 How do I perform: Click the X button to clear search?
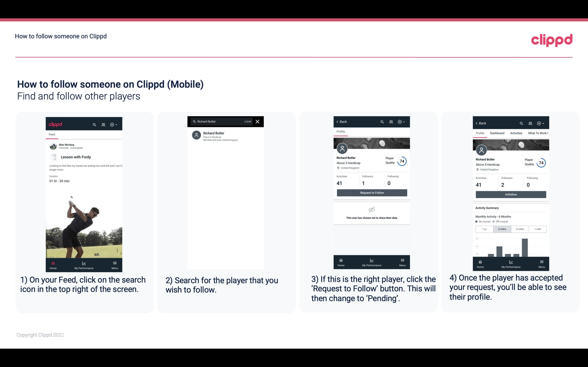pyautogui.click(x=258, y=122)
